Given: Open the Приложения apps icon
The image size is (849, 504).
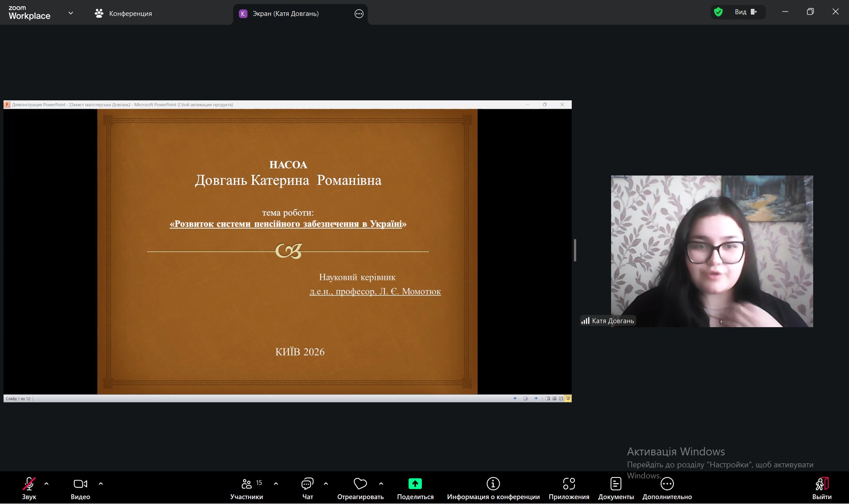Looking at the screenshot, I should [569, 484].
